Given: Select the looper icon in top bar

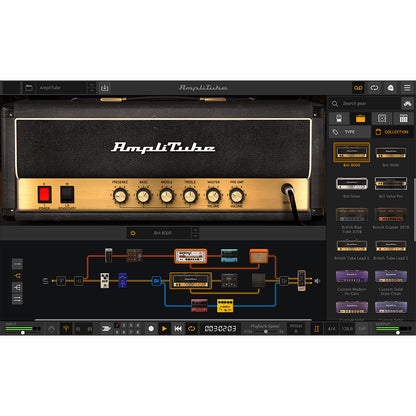Looking at the screenshot, I should [x=358, y=88].
